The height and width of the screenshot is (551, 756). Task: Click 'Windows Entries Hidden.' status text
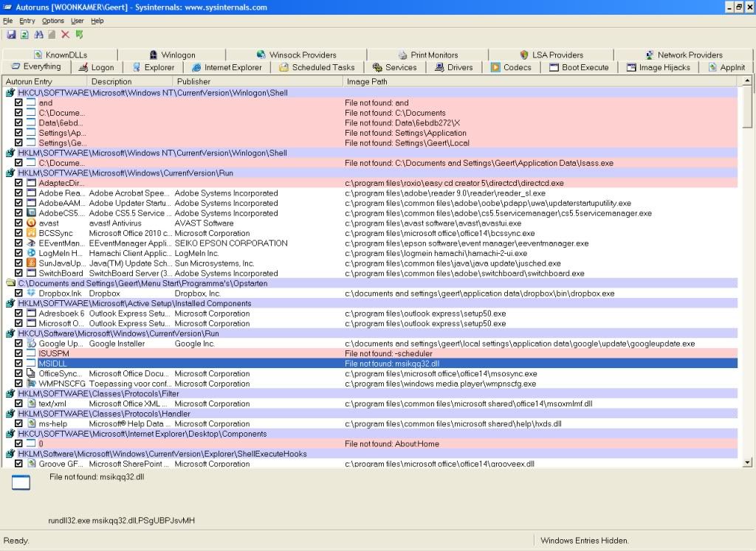pos(585,541)
